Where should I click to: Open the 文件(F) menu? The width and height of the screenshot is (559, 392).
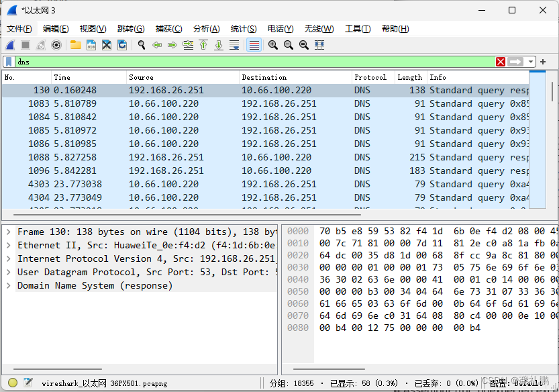click(19, 29)
